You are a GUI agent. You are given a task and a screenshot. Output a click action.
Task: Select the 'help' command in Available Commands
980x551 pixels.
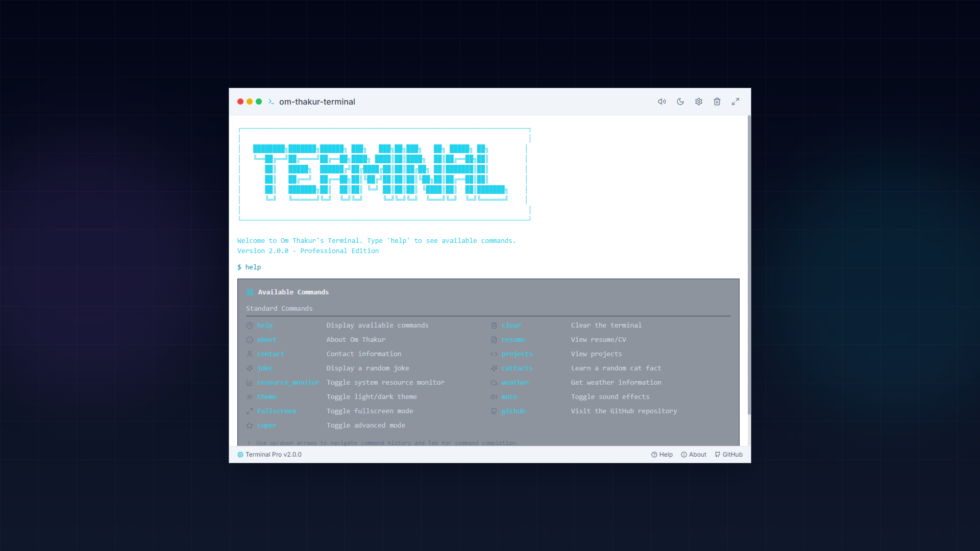tap(264, 325)
